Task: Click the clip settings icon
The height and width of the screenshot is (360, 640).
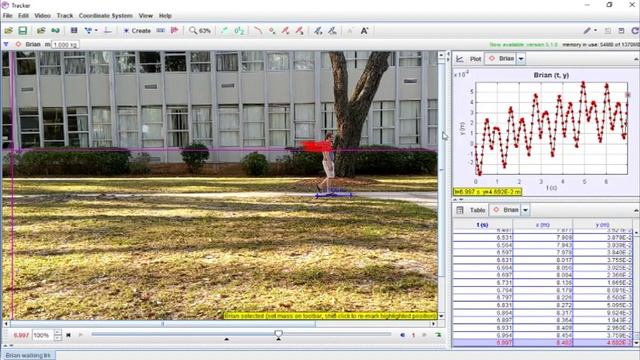Action: 74,31
